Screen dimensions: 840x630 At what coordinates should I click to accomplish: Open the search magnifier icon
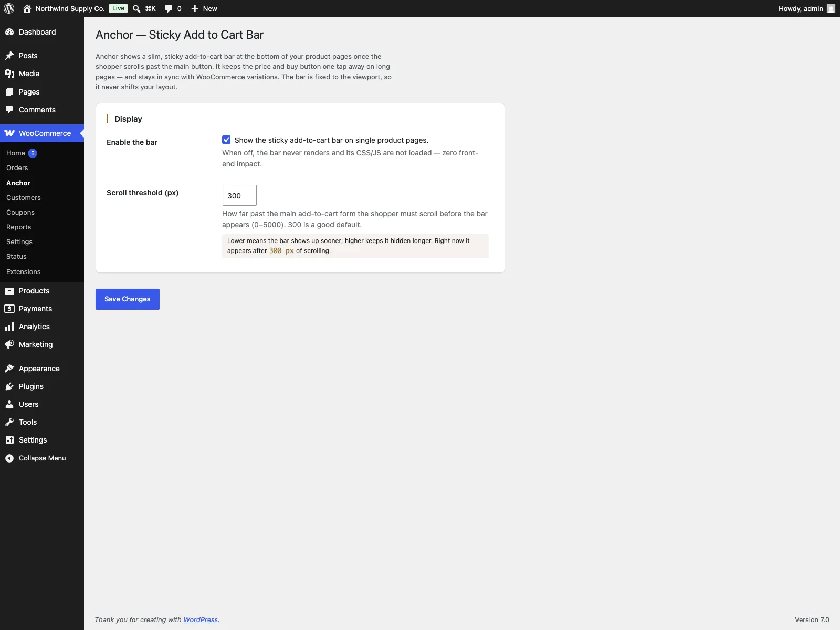(136, 8)
